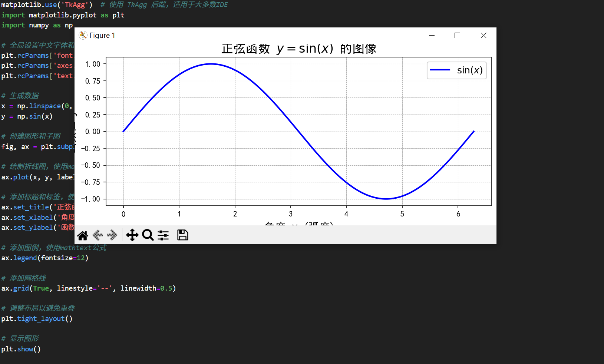The image size is (604, 364).
Task: Click x-axis tick label 2
Action: [235, 214]
